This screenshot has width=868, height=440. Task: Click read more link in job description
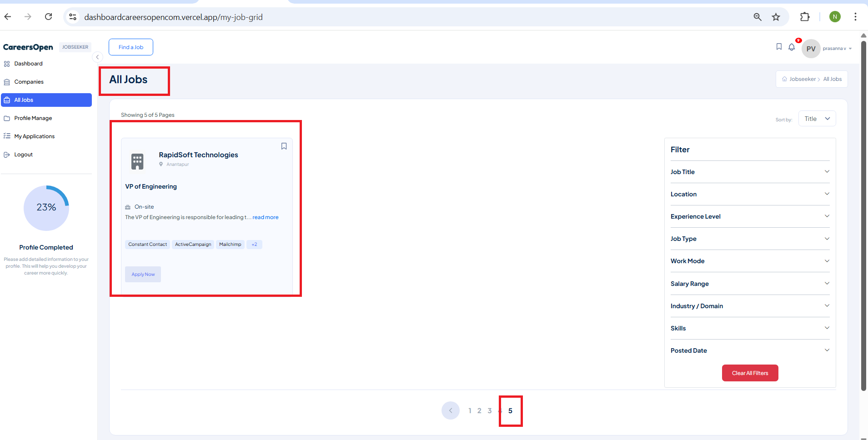(266, 217)
